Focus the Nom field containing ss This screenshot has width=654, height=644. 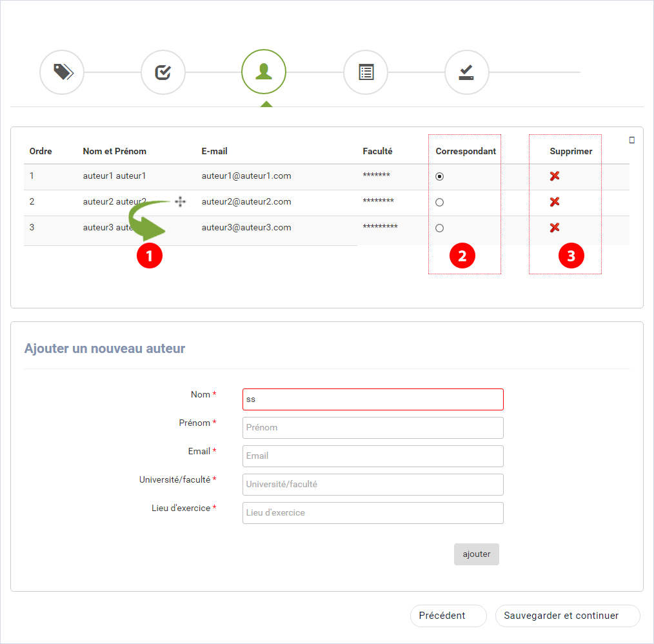(373, 399)
